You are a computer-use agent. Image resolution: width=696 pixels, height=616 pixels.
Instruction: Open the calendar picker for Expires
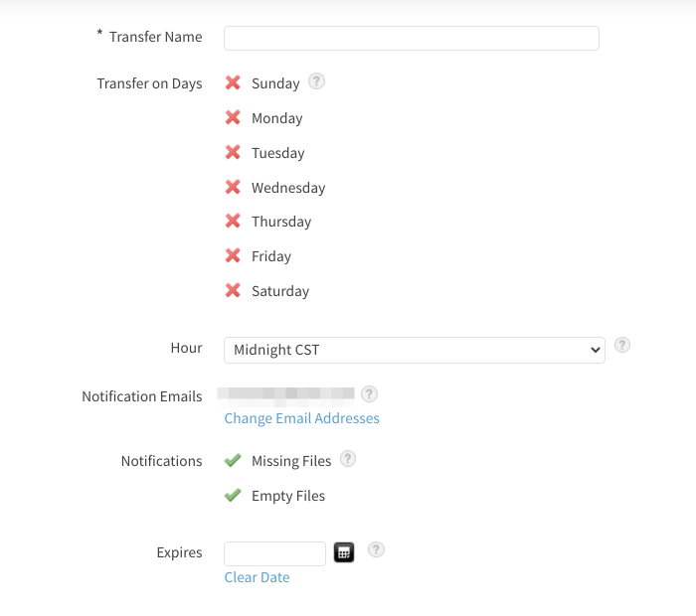[x=344, y=552]
